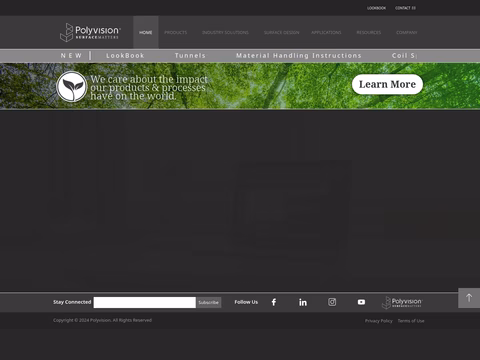The image size is (480, 360).
Task: Click the leaf sustainability icon in banner
Action: point(72,86)
